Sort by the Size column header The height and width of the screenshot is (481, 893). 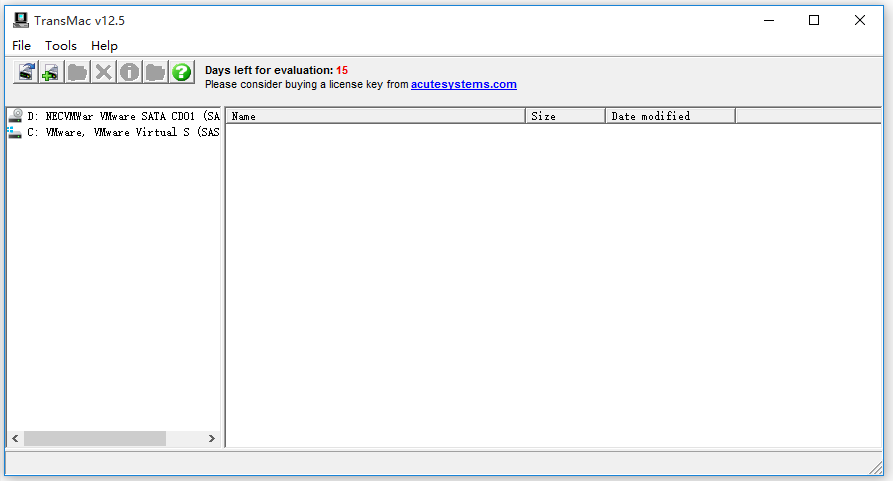pyautogui.click(x=565, y=116)
